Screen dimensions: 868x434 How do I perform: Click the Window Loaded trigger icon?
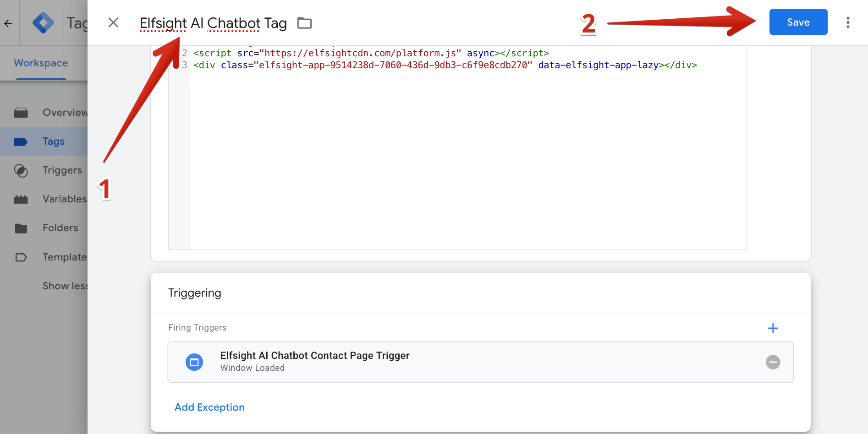[194, 362]
